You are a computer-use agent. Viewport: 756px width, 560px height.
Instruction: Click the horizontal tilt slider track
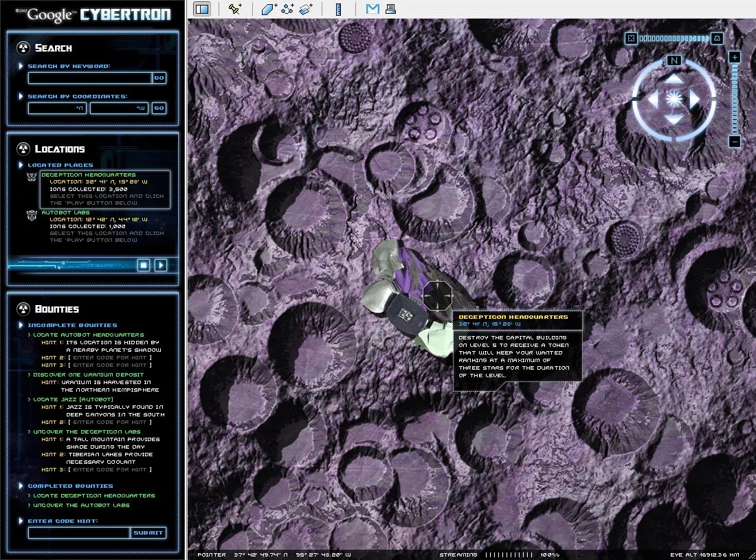pyautogui.click(x=674, y=38)
